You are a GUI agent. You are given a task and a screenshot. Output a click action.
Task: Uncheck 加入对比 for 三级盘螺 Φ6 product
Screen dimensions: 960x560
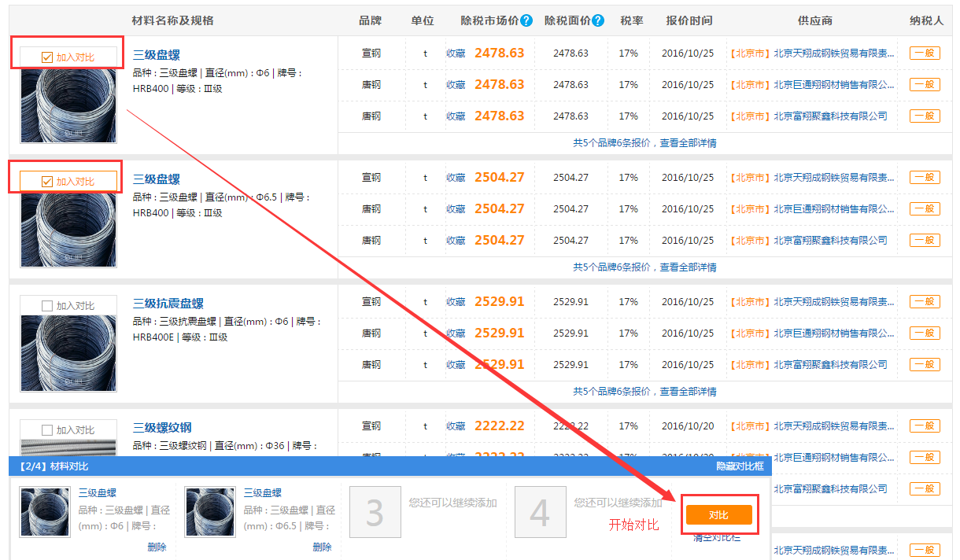[46, 57]
